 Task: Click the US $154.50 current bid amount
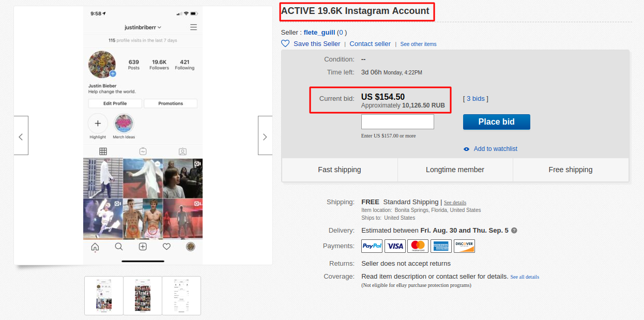pyautogui.click(x=383, y=97)
